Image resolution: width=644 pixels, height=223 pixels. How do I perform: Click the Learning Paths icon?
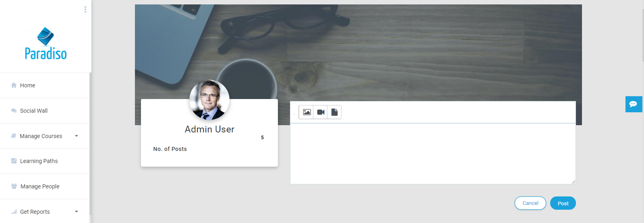14,161
